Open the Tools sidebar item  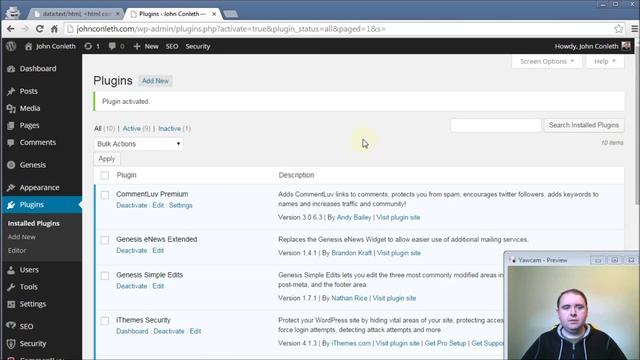pyautogui.click(x=28, y=287)
